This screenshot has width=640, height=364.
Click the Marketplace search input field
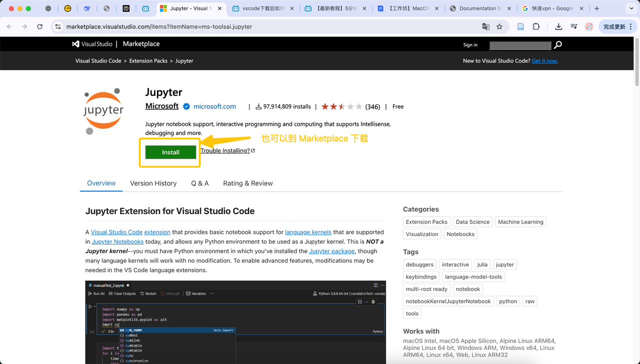520,45
